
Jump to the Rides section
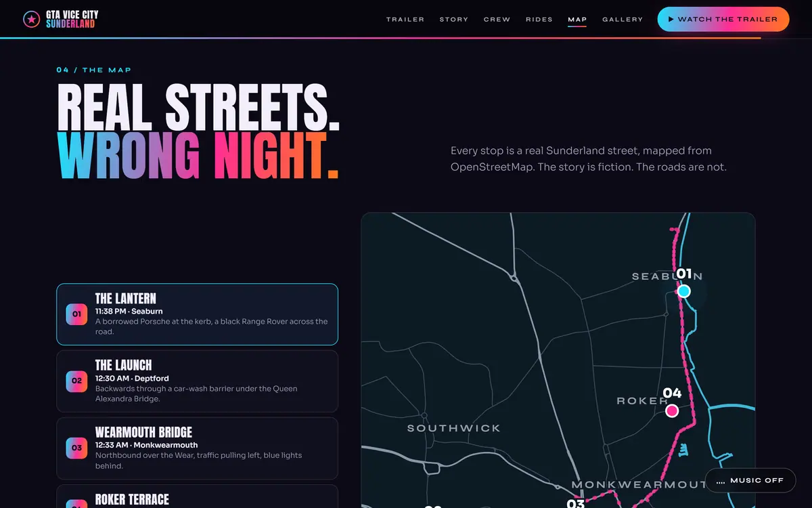pyautogui.click(x=539, y=19)
